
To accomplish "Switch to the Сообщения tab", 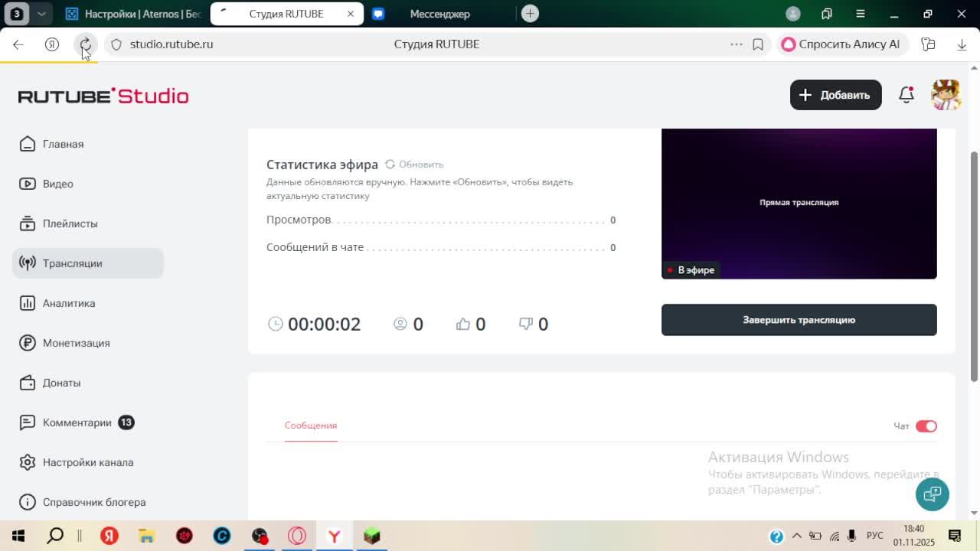I will [311, 425].
